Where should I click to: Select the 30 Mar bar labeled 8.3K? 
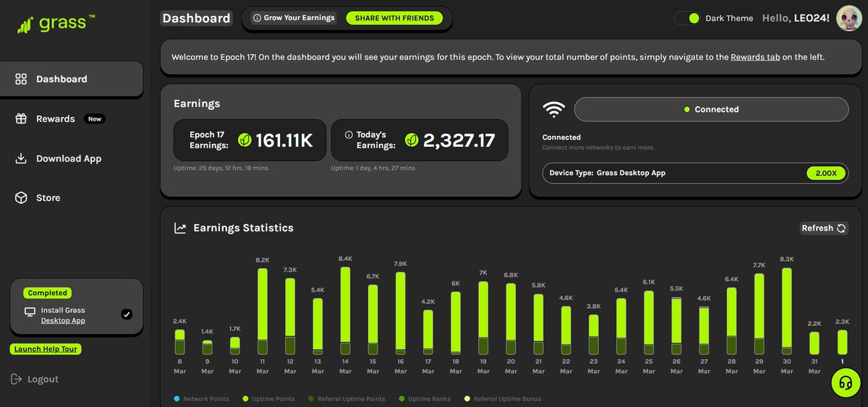click(787, 311)
